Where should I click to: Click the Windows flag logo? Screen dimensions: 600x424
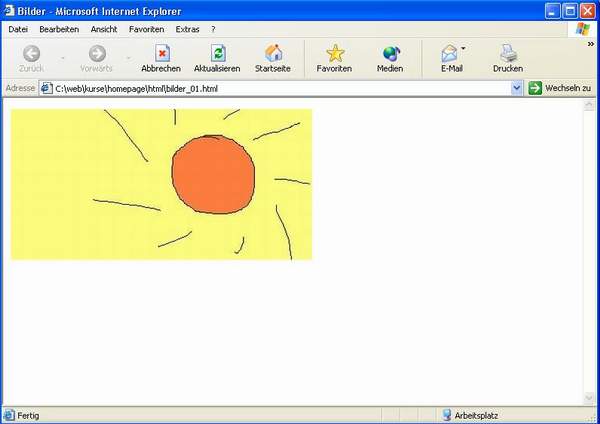tap(583, 29)
